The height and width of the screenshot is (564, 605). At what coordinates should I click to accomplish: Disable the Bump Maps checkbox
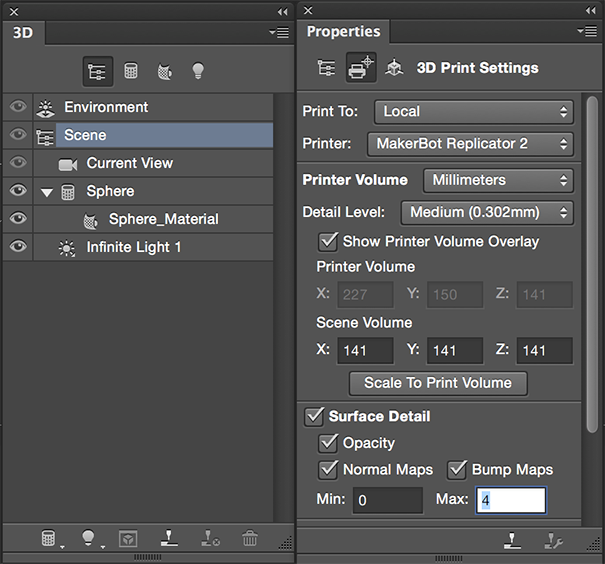456,469
